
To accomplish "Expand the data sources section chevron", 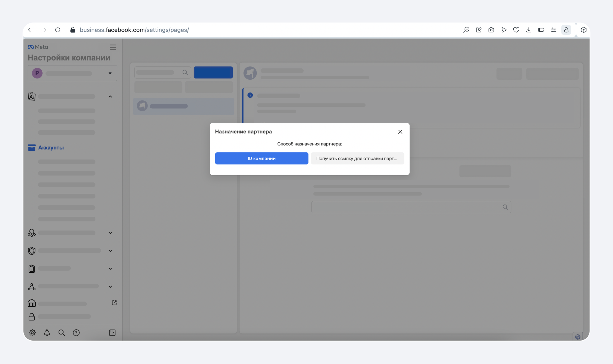I will 110,233.
